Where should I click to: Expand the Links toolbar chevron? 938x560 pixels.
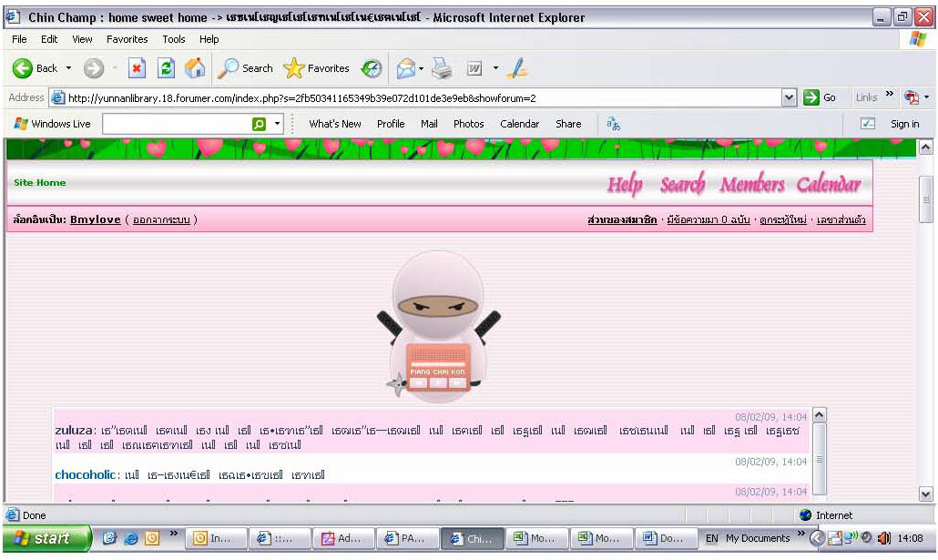(890, 93)
